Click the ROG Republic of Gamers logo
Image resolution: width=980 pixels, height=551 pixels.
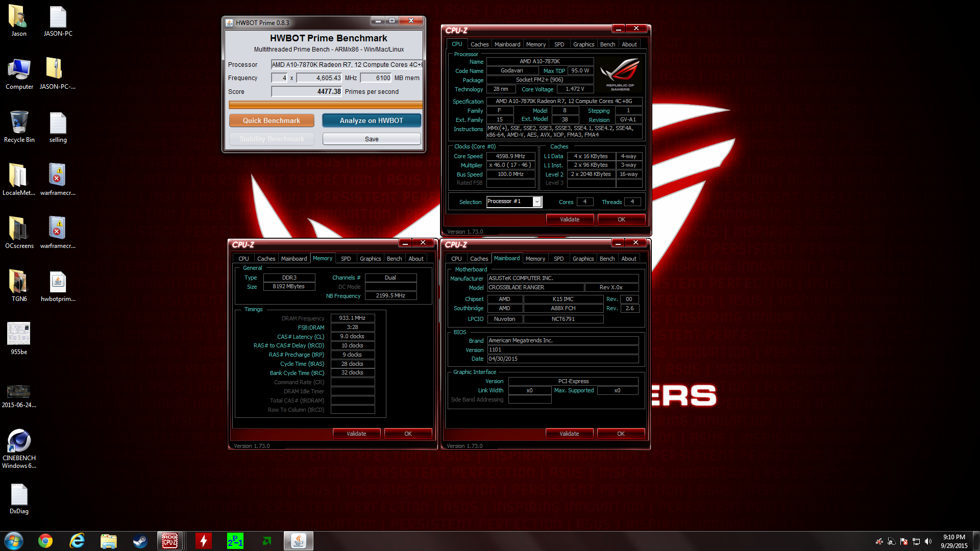click(620, 74)
